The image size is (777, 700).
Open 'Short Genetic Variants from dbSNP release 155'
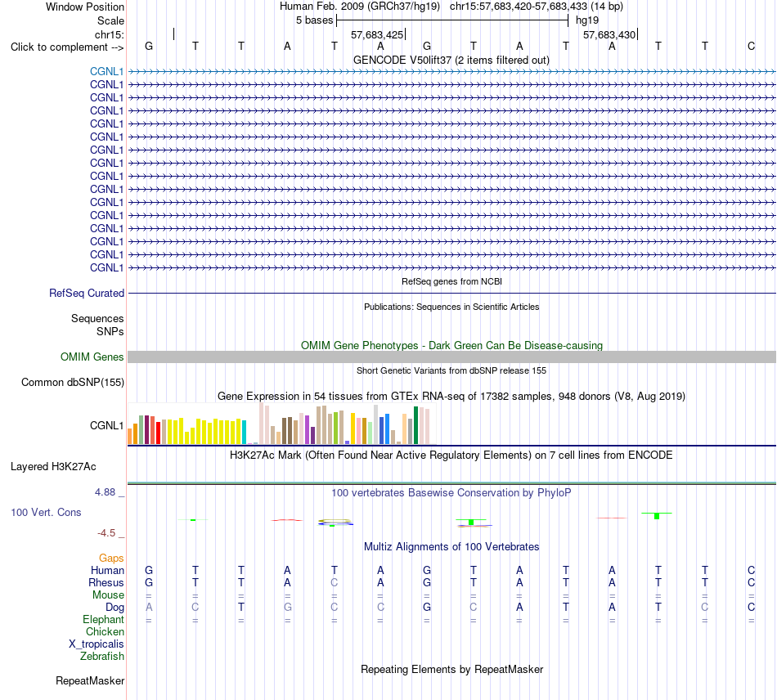[x=451, y=370]
